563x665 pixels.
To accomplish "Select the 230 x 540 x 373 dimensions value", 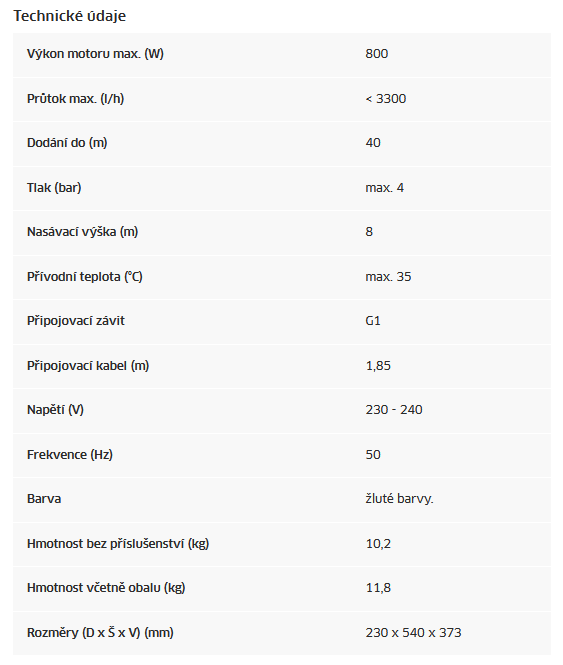I will click(x=413, y=633).
